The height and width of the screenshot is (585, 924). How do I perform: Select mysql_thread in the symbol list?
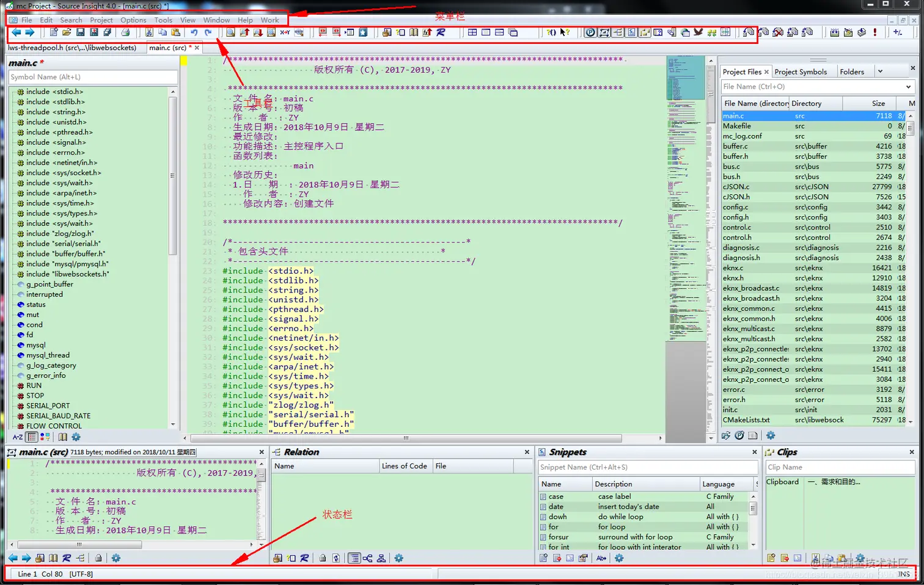click(48, 355)
